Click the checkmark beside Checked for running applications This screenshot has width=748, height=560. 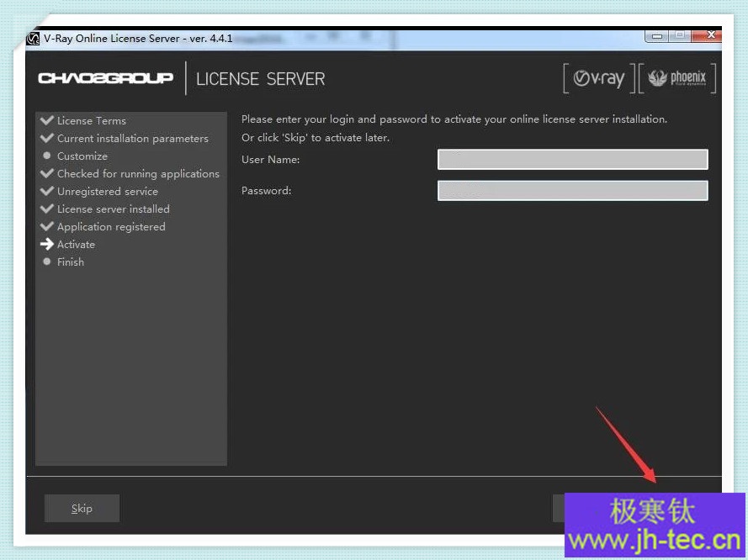point(47,173)
